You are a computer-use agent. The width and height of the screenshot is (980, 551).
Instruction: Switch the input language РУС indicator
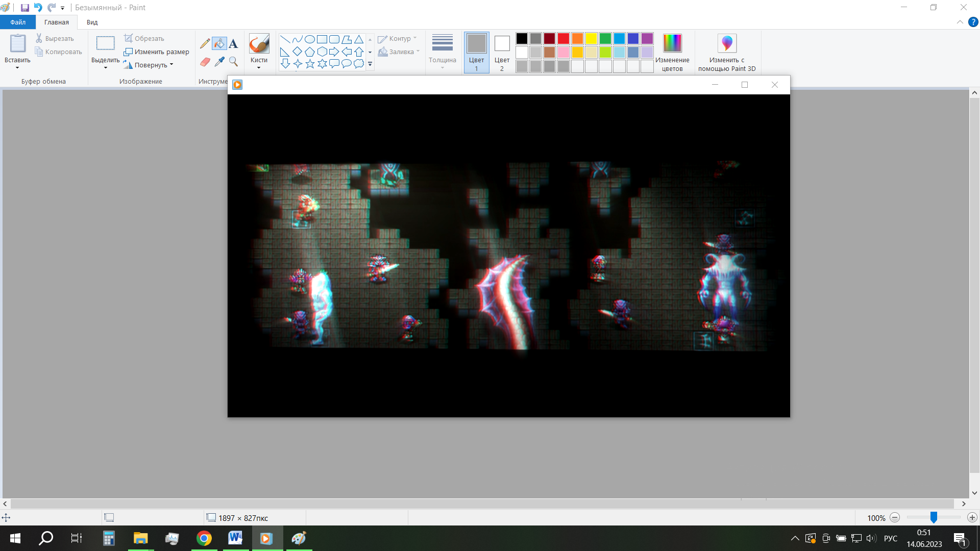(x=890, y=538)
